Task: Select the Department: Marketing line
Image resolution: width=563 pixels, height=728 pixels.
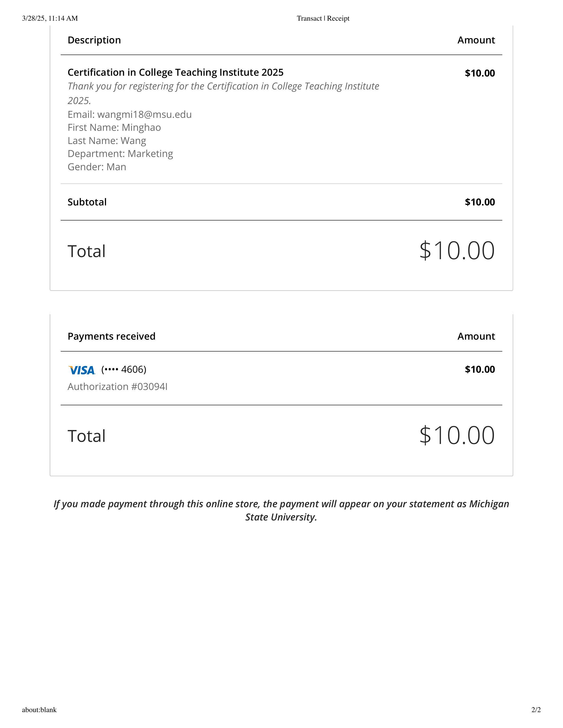Action: pyautogui.click(x=120, y=154)
